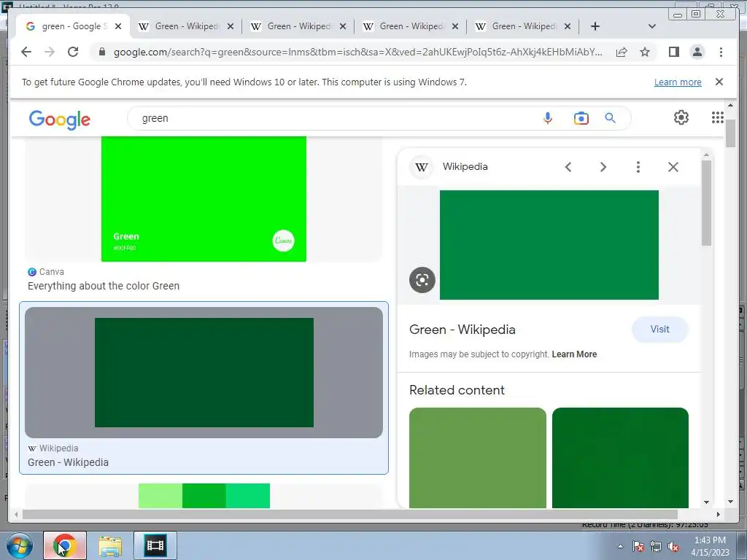
Task: Select the Canva bright green image
Action: click(204, 199)
